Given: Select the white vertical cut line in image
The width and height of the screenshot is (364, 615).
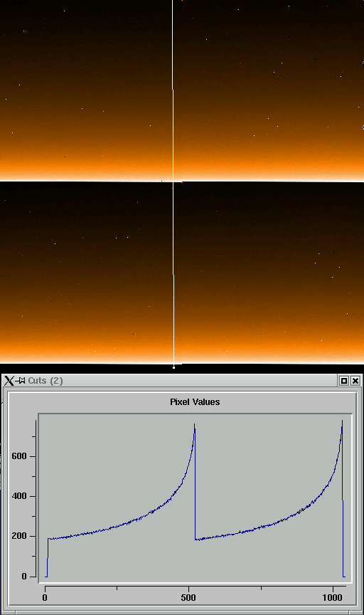Looking at the screenshot, I should [173, 182].
